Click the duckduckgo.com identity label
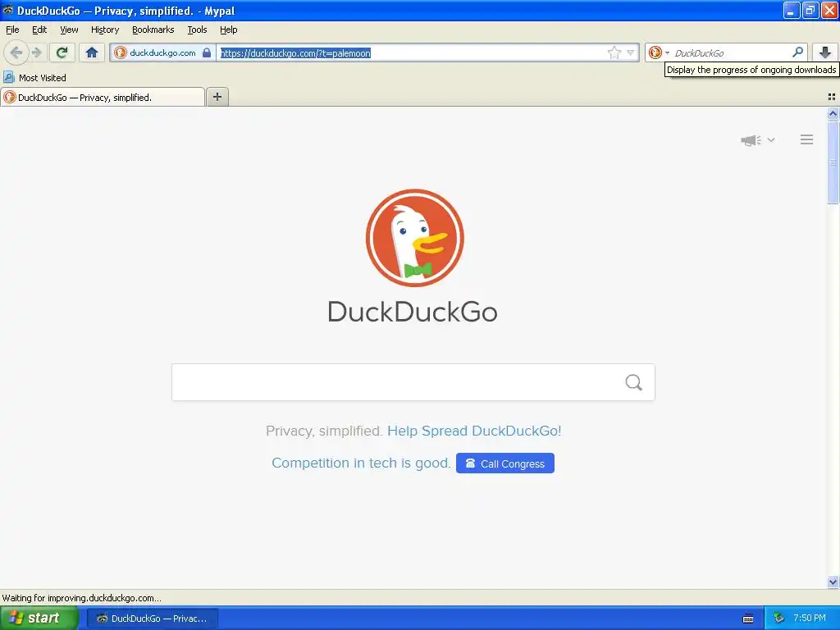 point(163,52)
